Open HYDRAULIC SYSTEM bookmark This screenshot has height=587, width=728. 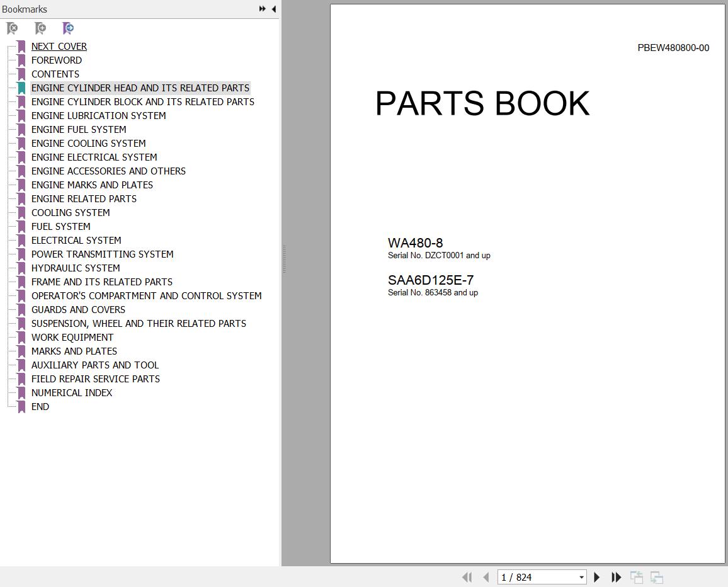(x=76, y=268)
